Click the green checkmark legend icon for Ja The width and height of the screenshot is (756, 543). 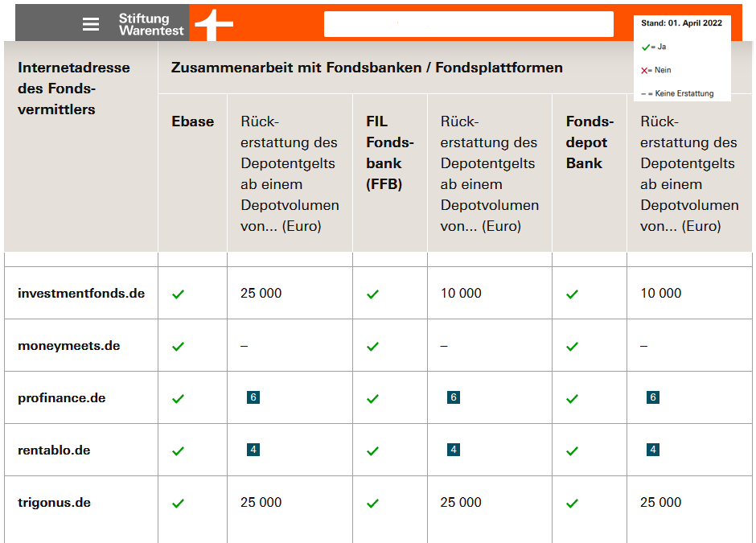[x=646, y=47]
